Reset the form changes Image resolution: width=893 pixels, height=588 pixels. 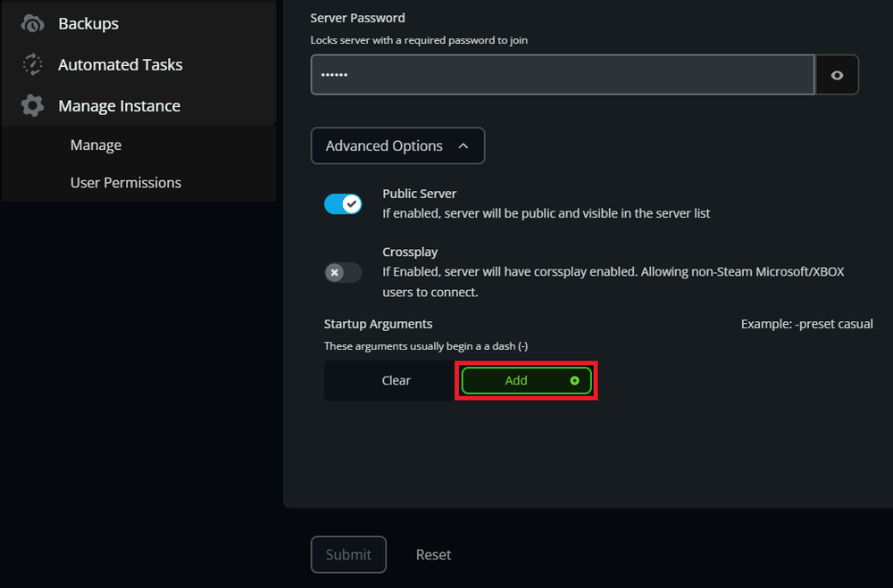pyautogui.click(x=433, y=554)
